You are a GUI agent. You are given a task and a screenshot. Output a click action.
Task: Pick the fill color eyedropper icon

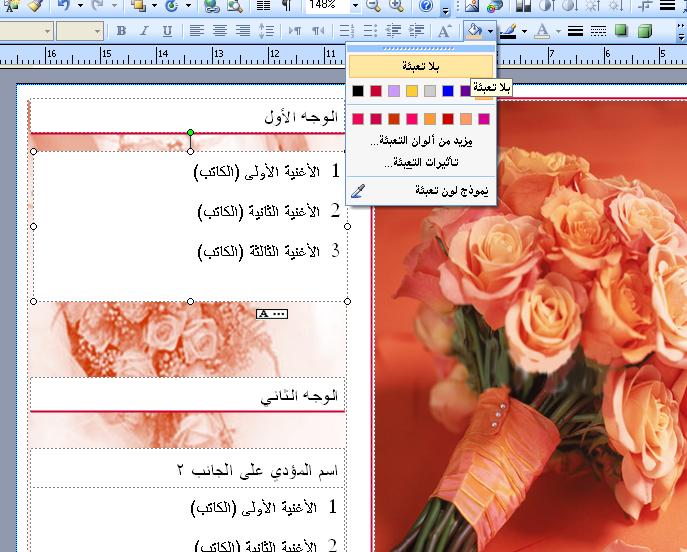click(x=359, y=190)
